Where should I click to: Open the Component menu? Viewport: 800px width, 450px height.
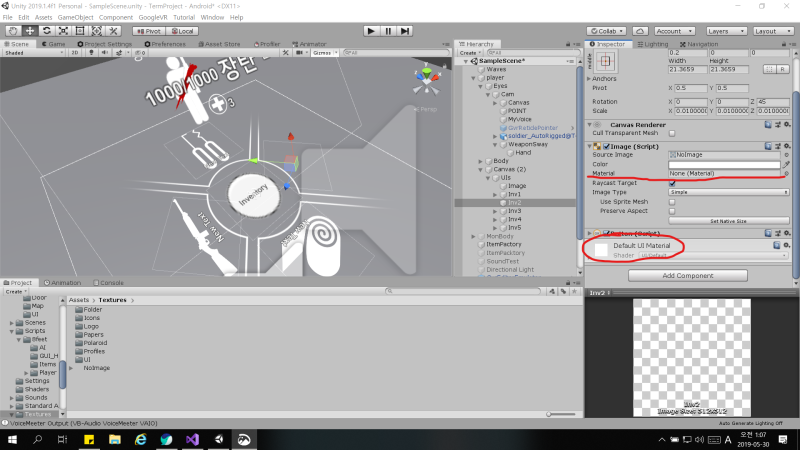116,17
